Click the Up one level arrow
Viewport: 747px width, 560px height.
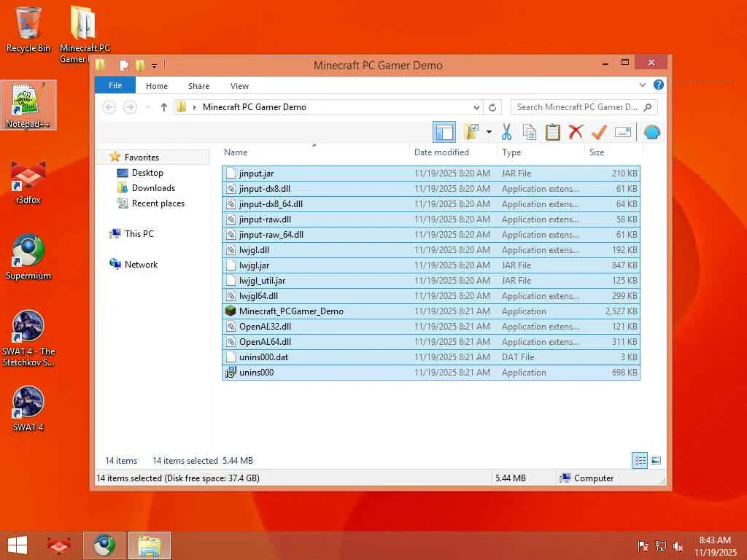coord(164,107)
